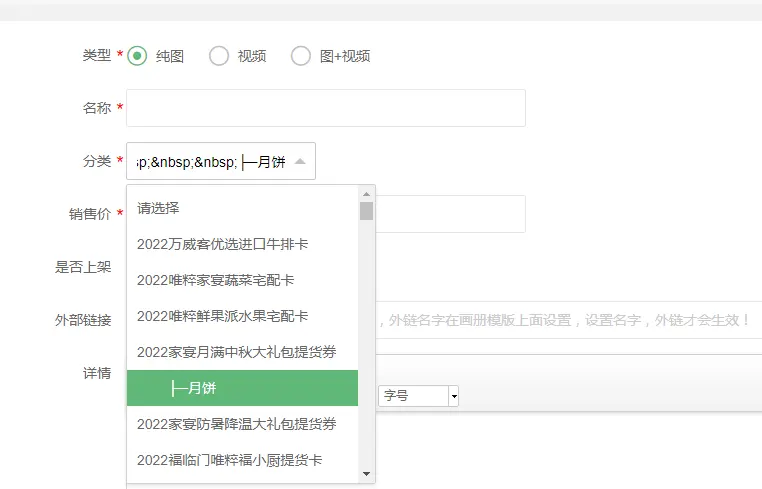Collapse the 分类 dropdown using its arrow

coord(300,161)
